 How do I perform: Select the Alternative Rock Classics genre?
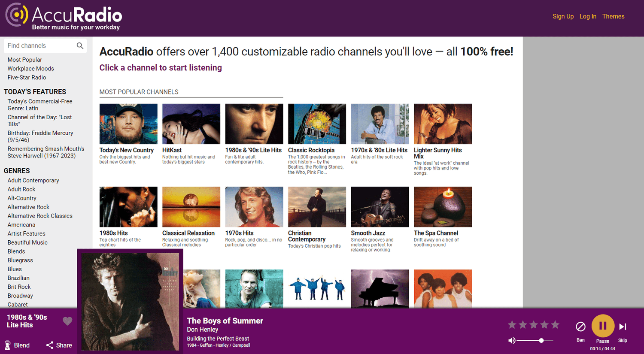click(x=40, y=216)
